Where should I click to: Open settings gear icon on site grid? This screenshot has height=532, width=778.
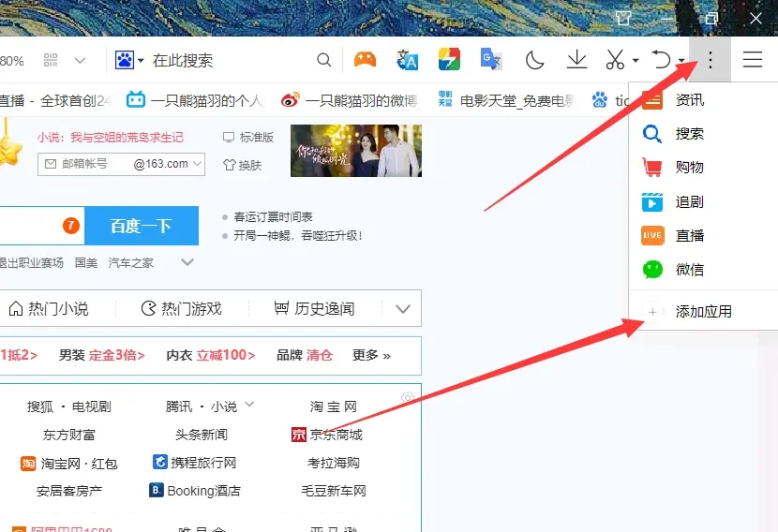tap(408, 397)
